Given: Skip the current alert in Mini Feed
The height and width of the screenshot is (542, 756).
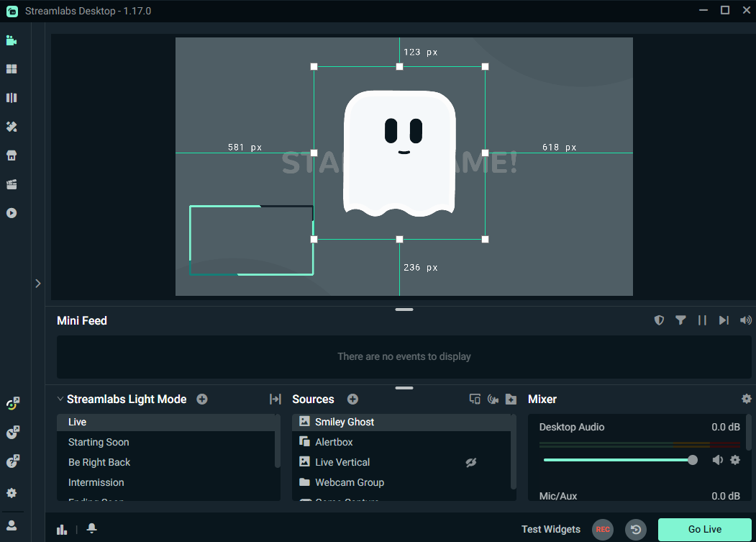Looking at the screenshot, I should pyautogui.click(x=724, y=320).
